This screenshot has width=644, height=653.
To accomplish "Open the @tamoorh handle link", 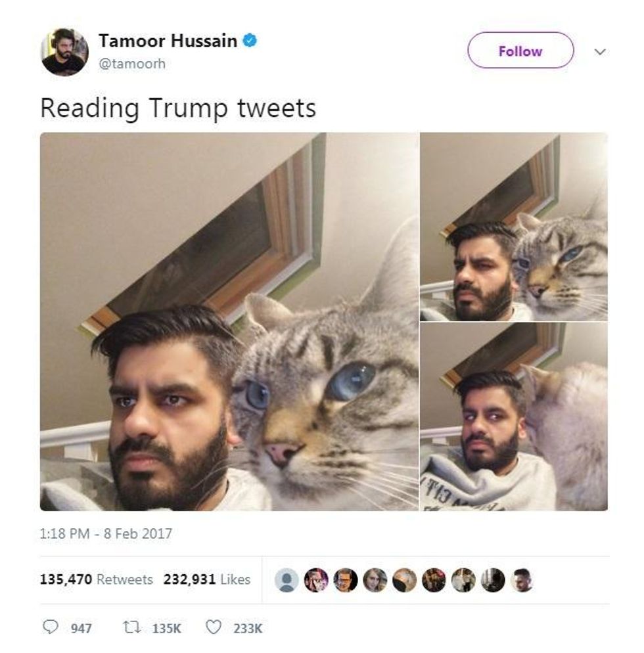I will 132,64.
